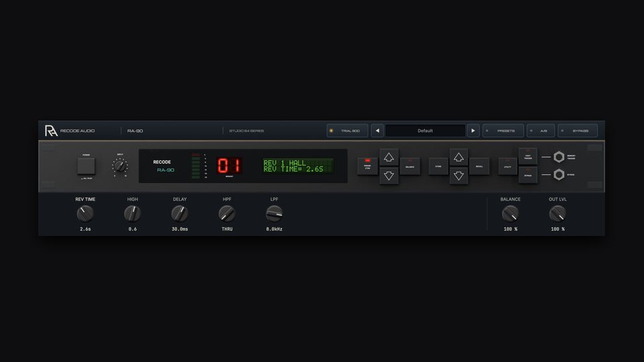Click the input level LED meter
This screenshot has width=644, height=362.
[196, 166]
